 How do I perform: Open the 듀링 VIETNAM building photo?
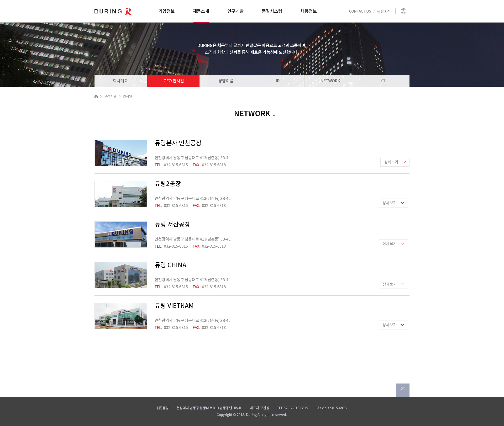(121, 316)
